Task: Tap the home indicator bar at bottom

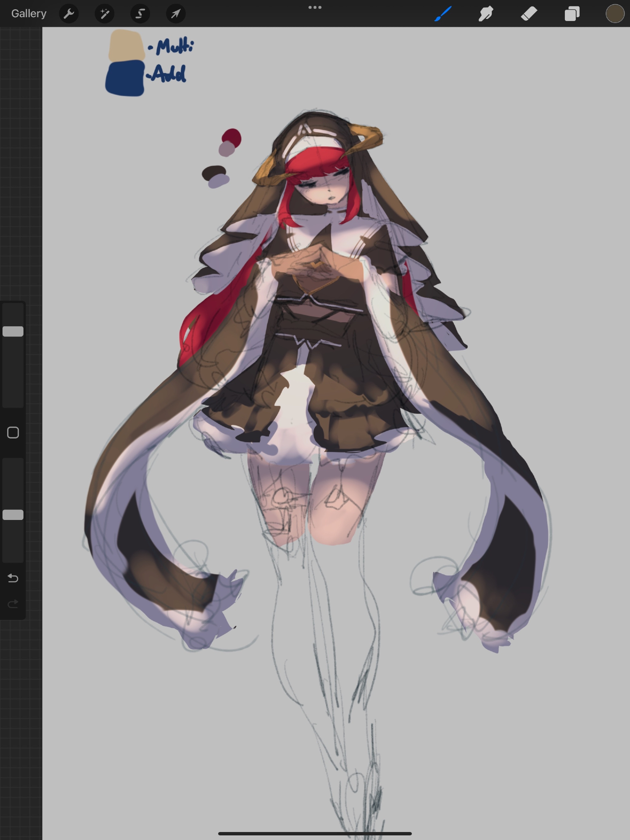Action: (x=315, y=833)
